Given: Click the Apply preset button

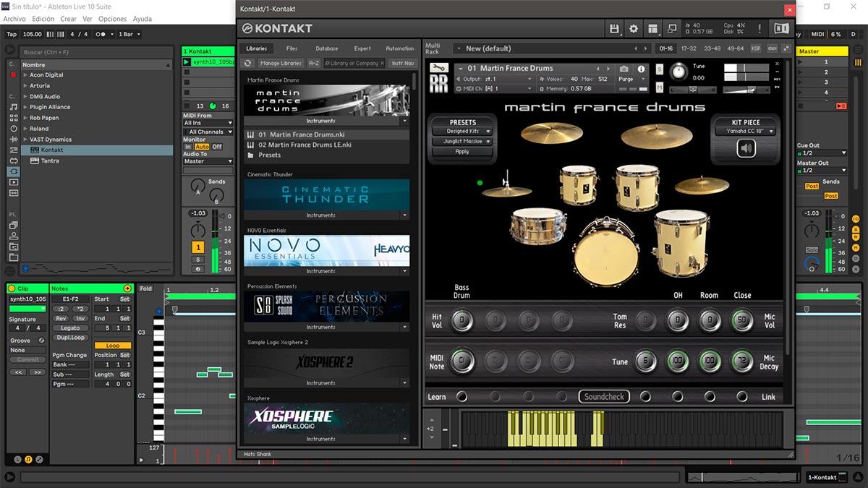Looking at the screenshot, I should click(462, 152).
